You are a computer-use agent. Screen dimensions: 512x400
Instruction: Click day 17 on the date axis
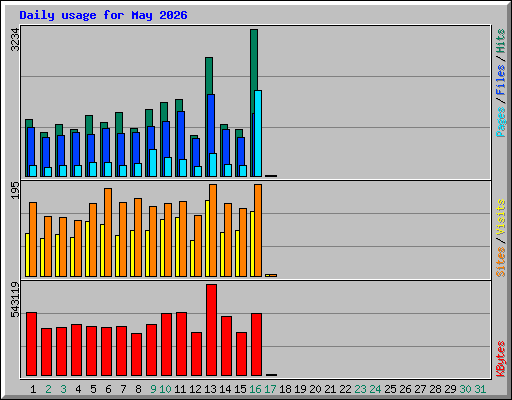[x=270, y=389]
